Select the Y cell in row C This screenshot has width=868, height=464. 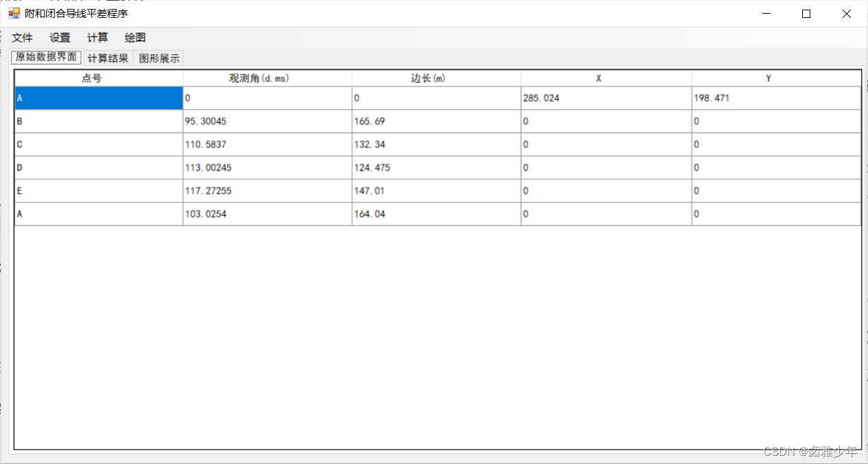tap(776, 145)
